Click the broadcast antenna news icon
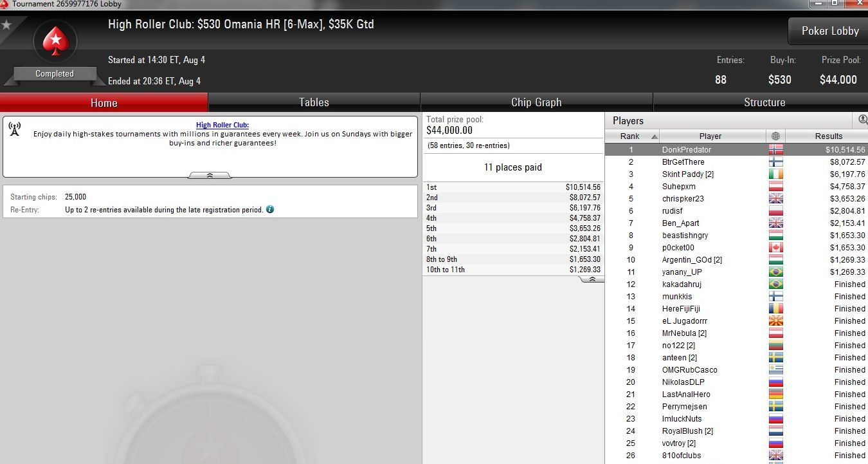 [15, 129]
